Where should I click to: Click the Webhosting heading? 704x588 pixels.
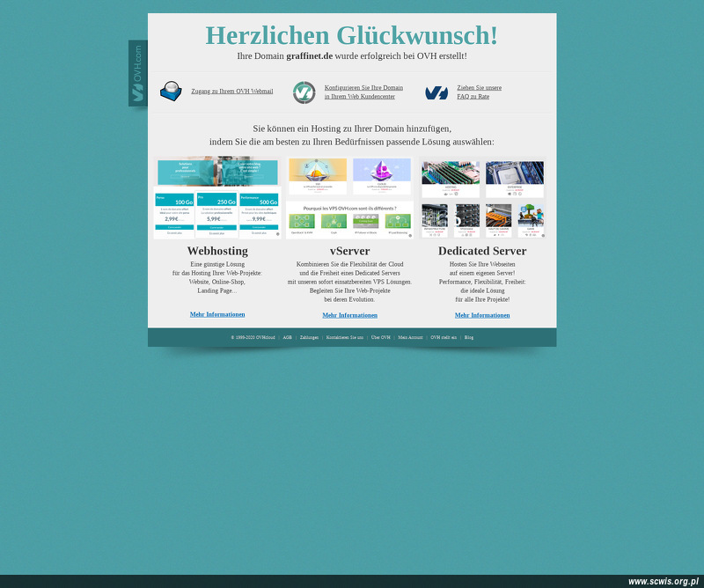(217, 251)
